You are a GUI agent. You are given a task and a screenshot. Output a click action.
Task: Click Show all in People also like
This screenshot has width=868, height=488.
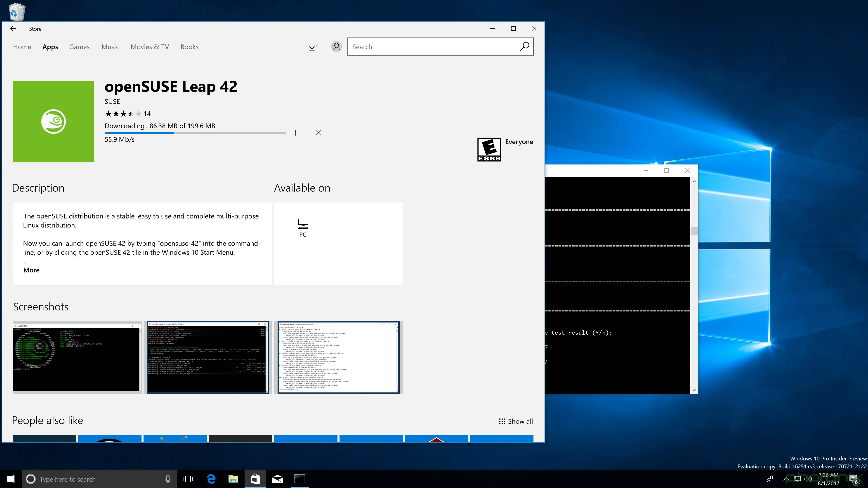coord(516,421)
